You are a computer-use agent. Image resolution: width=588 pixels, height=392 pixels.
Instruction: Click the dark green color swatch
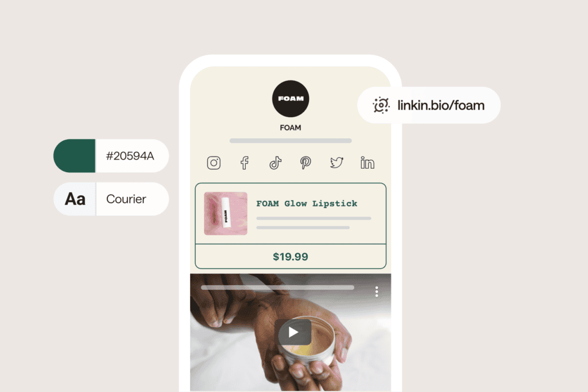click(74, 156)
